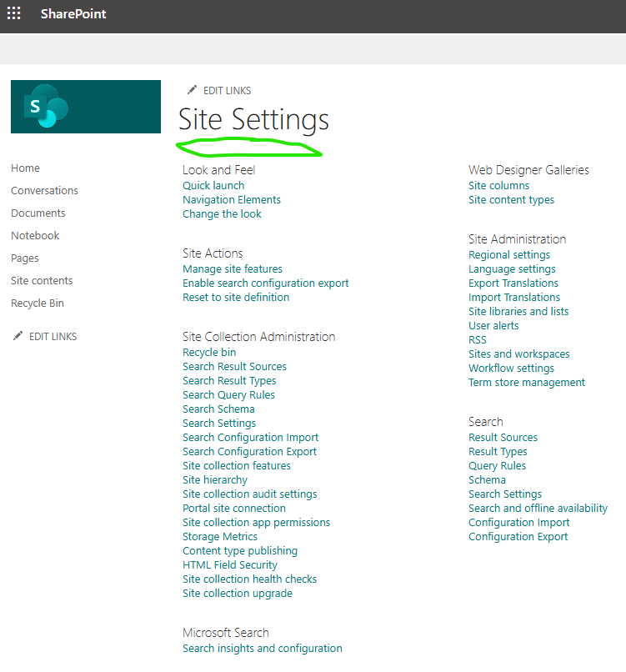Click Reset to site definition

point(236,297)
